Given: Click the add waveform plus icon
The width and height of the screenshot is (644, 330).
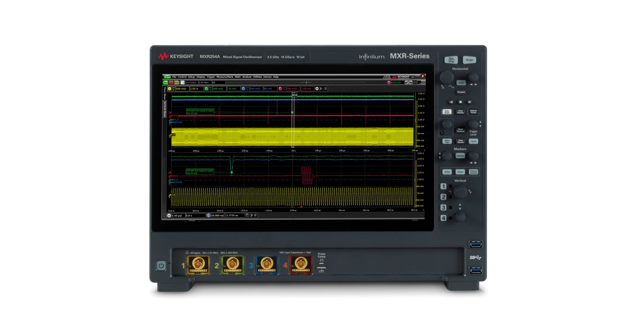Looking at the screenshot, I should click(317, 89).
